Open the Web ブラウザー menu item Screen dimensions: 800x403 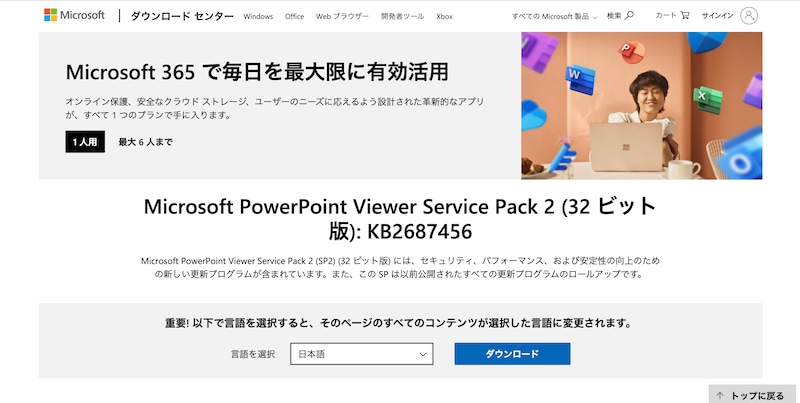coord(342,16)
